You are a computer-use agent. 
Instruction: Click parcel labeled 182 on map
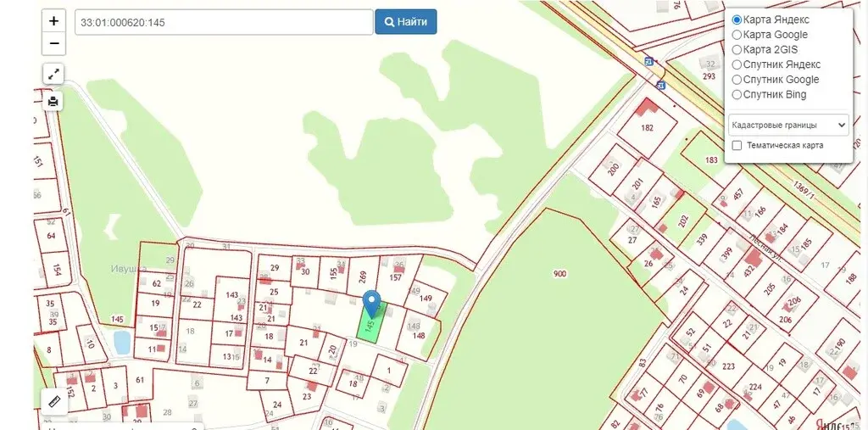pos(647,127)
